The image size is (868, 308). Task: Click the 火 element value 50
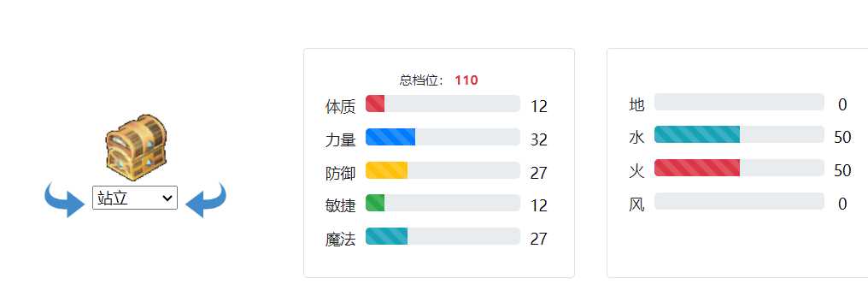pyautogui.click(x=842, y=170)
